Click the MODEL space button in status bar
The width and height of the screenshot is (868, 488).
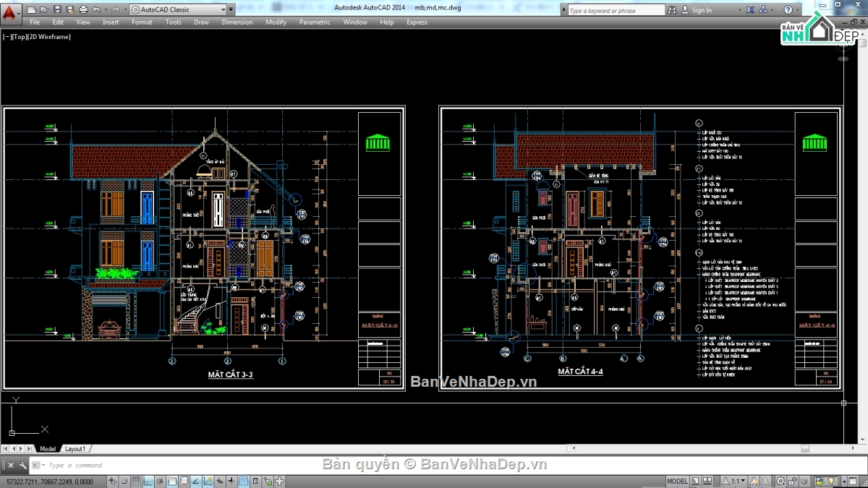click(677, 481)
